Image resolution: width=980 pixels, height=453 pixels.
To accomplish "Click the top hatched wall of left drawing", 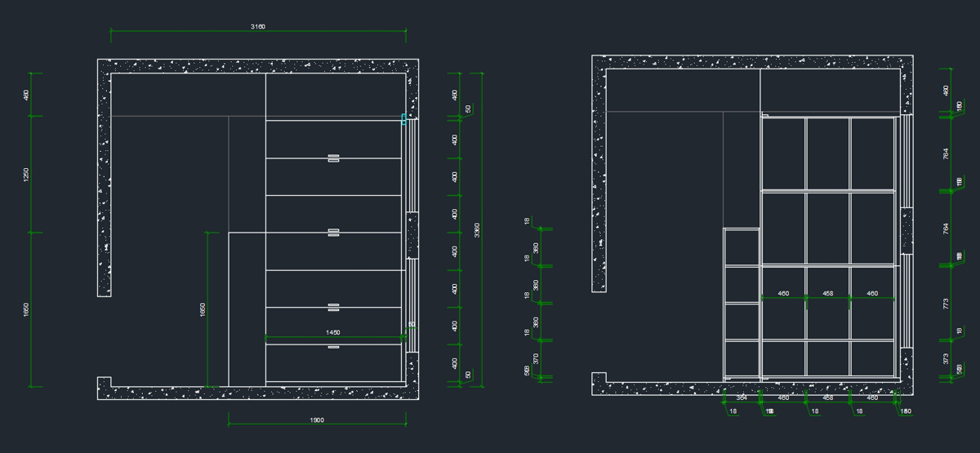I will (258, 66).
